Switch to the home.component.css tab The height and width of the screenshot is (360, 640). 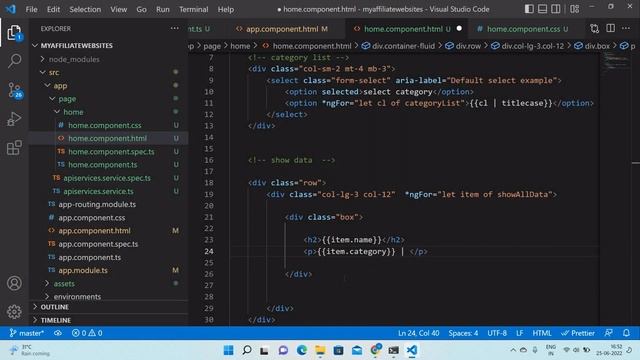523,29
